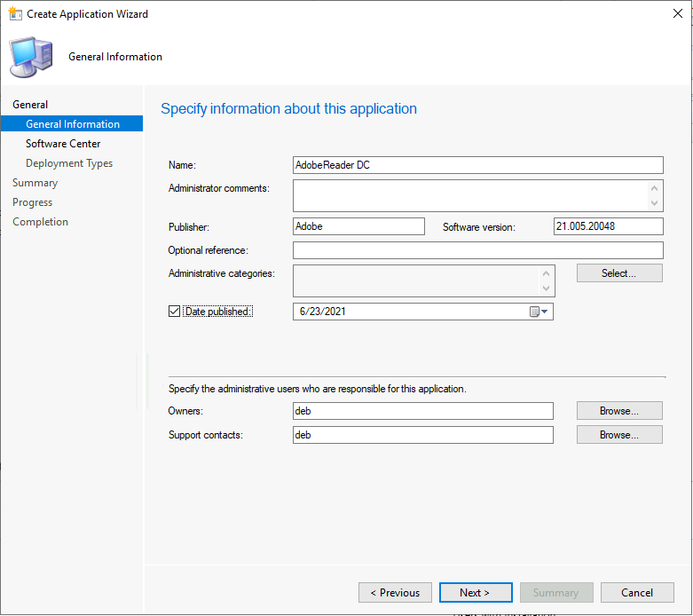Click the Administrative categories list box
The height and width of the screenshot is (616, 693).
click(423, 280)
